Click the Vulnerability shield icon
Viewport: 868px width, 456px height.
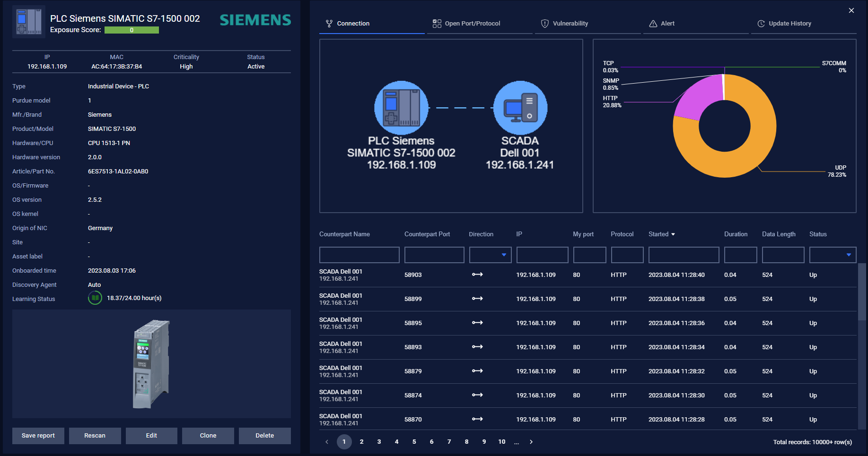pyautogui.click(x=545, y=24)
